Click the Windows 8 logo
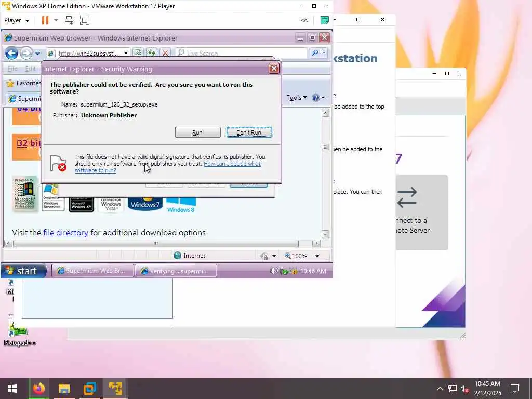Image resolution: width=532 pixels, height=399 pixels. pos(181,205)
